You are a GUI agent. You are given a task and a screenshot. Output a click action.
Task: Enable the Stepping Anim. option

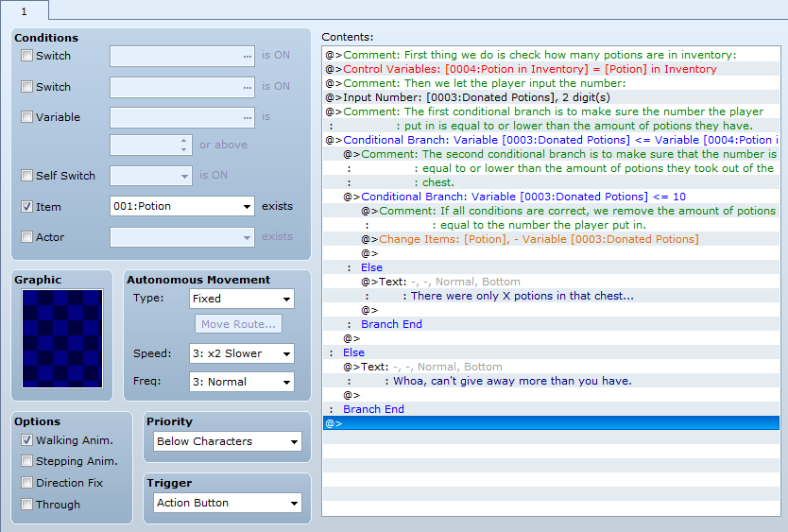[27, 461]
